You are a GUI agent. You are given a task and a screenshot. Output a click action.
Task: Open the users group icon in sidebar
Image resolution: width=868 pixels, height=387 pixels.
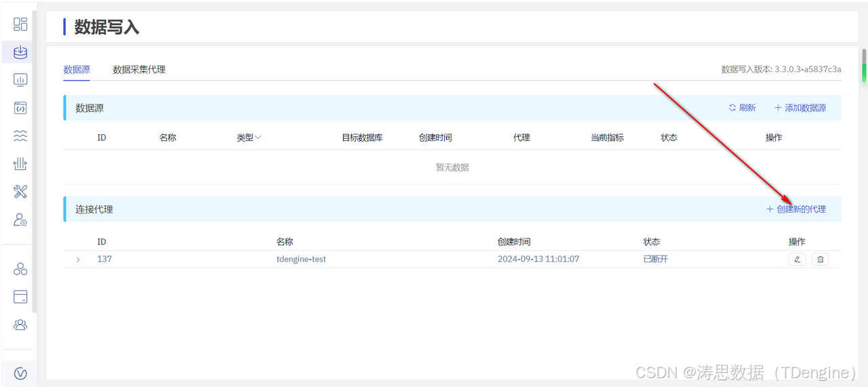coord(20,325)
